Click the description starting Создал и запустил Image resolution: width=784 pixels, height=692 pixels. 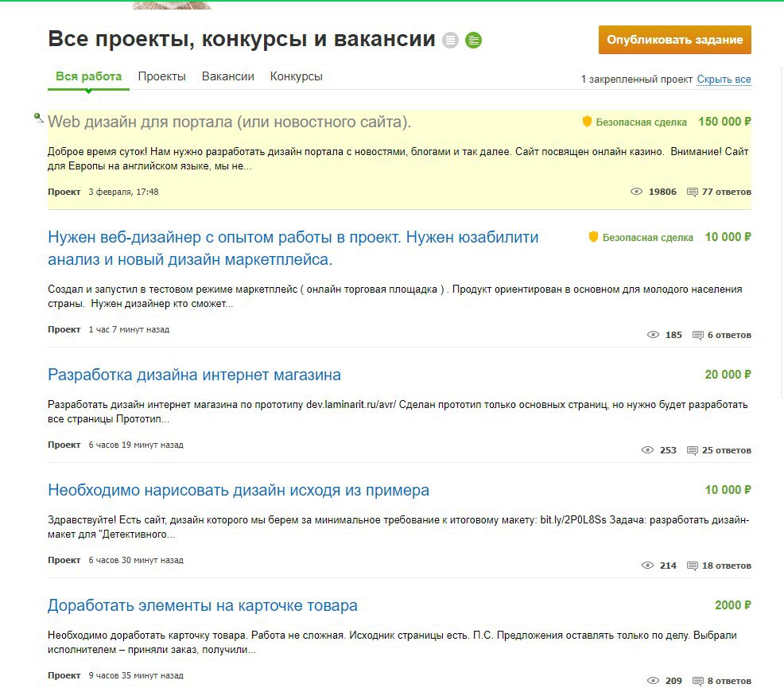395,297
